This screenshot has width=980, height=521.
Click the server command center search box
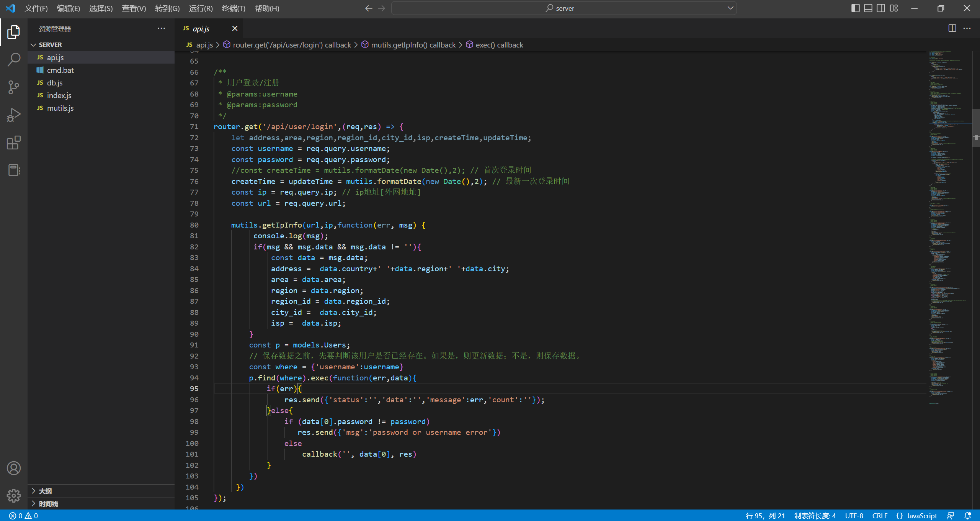(x=564, y=8)
